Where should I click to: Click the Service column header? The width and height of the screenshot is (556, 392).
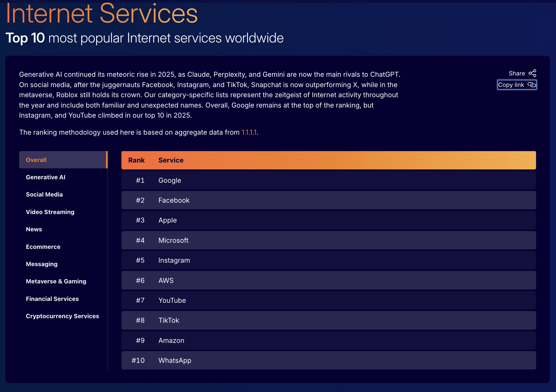[171, 160]
